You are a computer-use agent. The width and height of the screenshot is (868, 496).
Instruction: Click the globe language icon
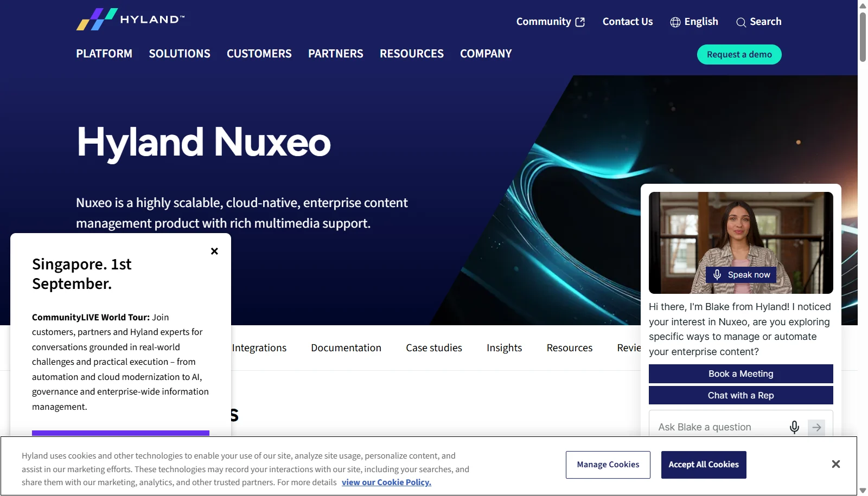[x=675, y=22]
